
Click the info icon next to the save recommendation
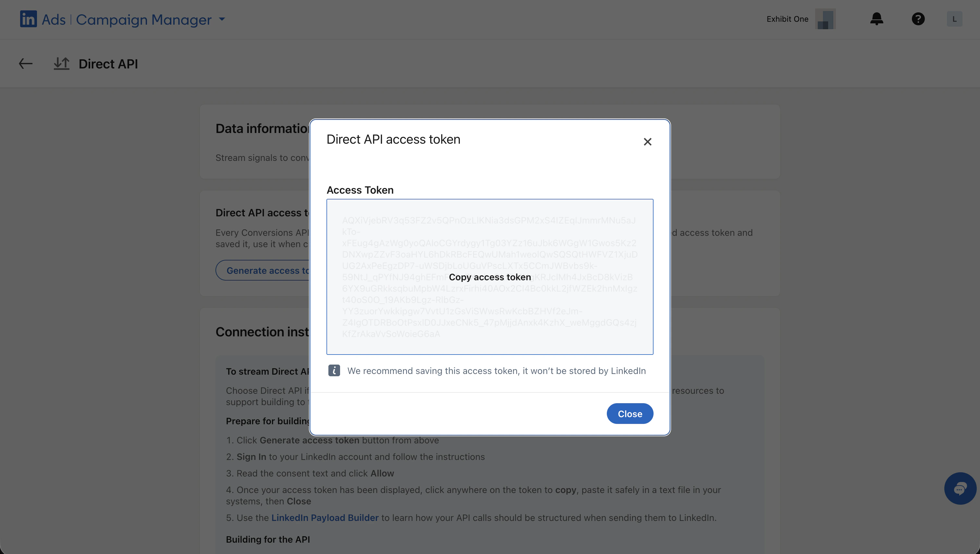334,370
